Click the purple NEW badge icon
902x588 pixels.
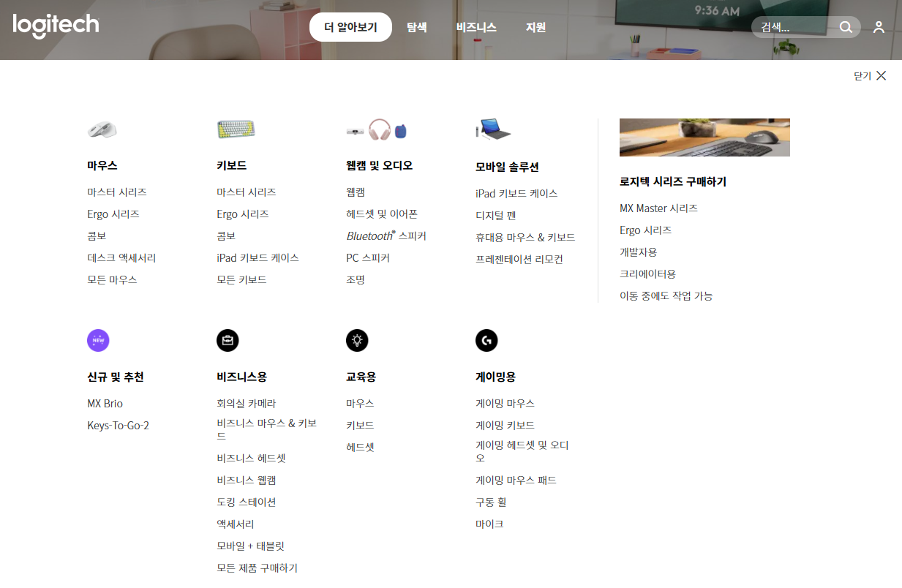coord(98,340)
